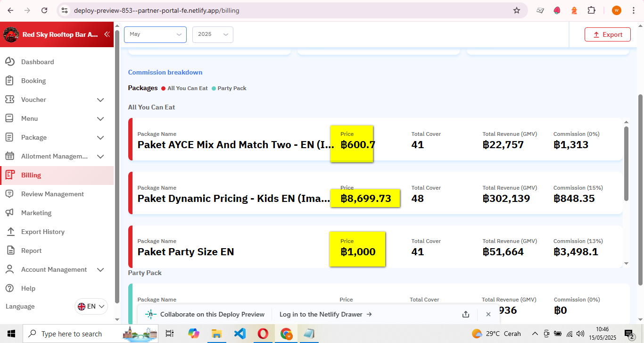Click the Report document icon
The height and width of the screenshot is (343, 644).
pos(9,251)
